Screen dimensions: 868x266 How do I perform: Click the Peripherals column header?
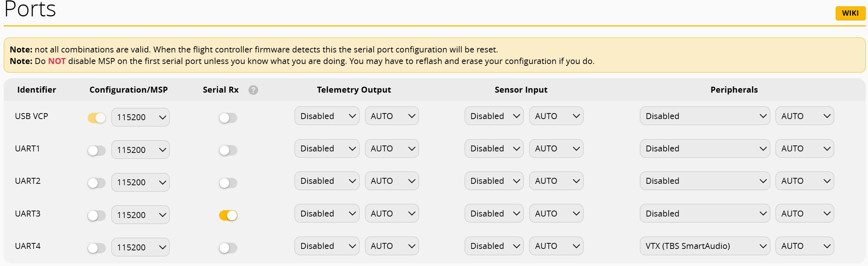coord(734,90)
